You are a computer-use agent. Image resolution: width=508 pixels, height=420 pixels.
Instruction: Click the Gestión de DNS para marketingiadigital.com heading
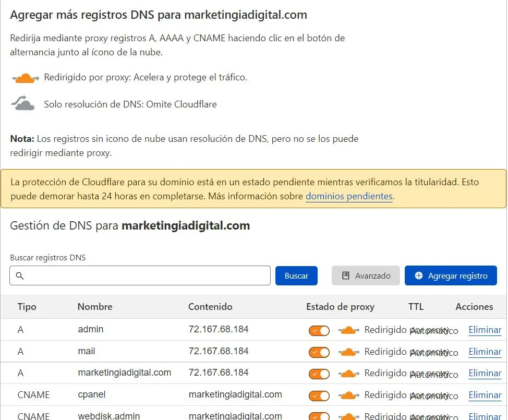tap(130, 225)
